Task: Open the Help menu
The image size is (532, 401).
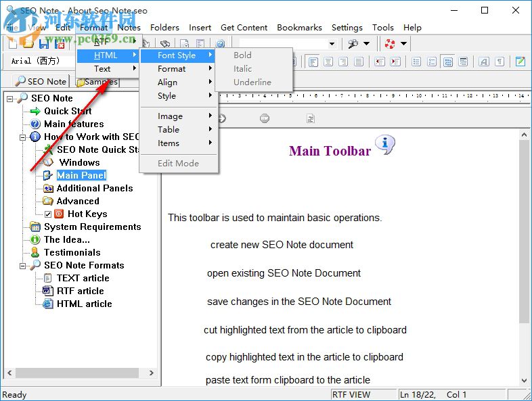Action: pos(412,28)
